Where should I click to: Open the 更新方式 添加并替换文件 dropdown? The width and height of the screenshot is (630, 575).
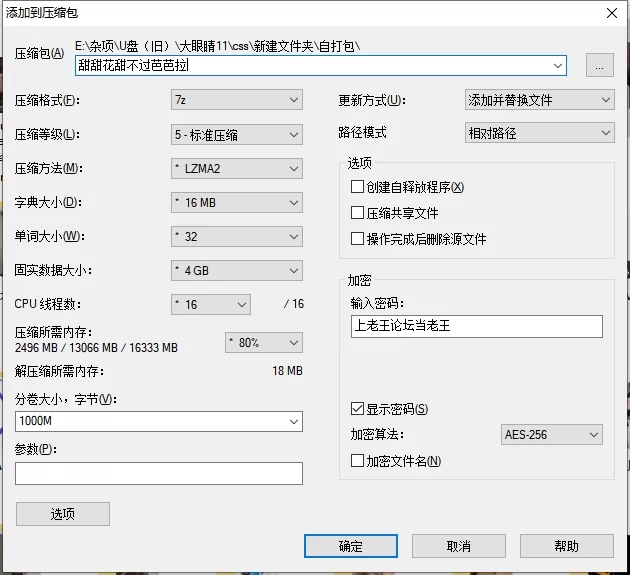[540, 100]
